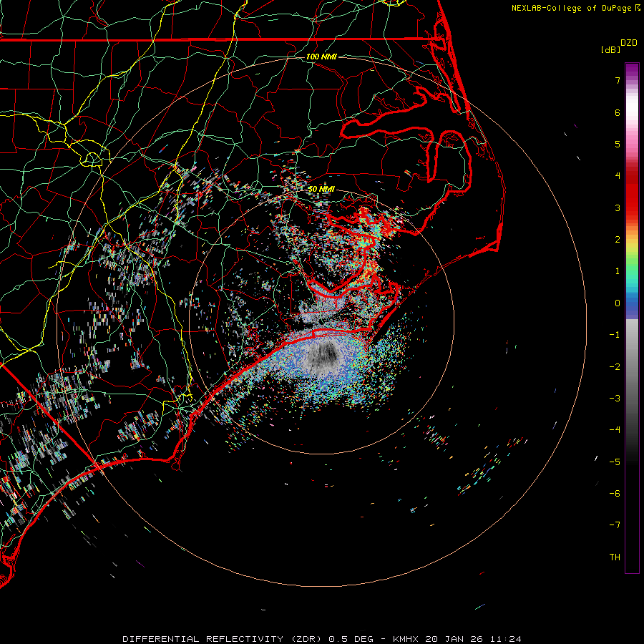
Task: Select the -7 dB scale value
Action: point(615,525)
